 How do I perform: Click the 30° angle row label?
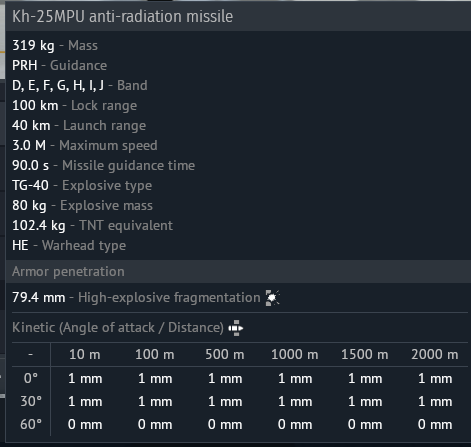(x=31, y=401)
